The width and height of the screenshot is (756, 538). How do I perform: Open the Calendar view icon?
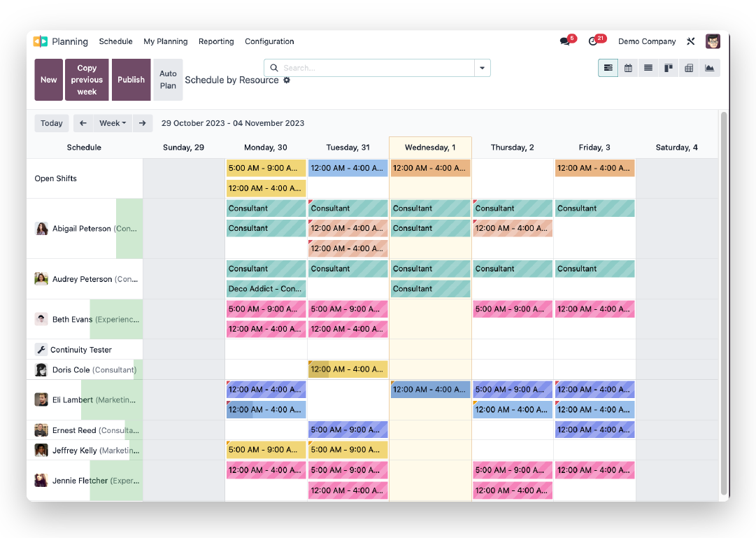(628, 68)
